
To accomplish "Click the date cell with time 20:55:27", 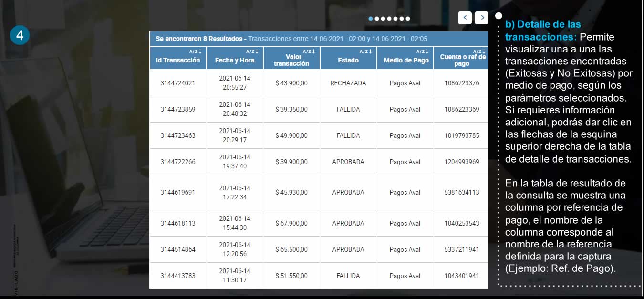I will pyautogui.click(x=235, y=83).
